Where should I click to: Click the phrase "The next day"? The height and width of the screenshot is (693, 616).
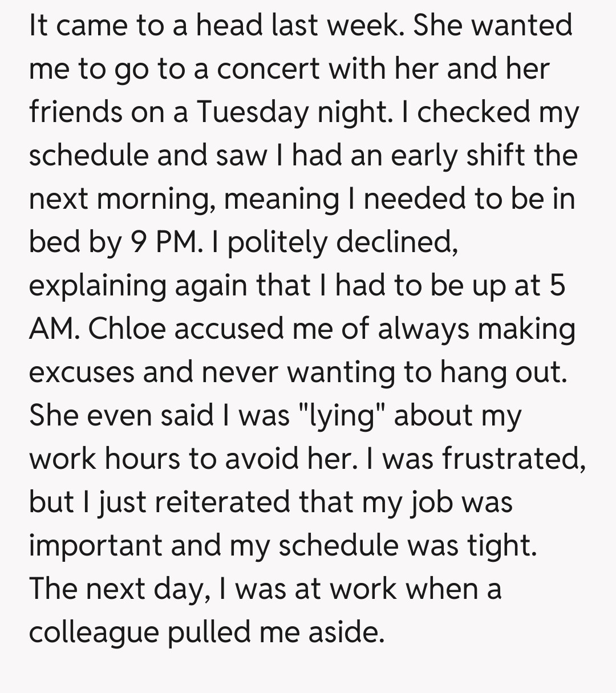116,589
